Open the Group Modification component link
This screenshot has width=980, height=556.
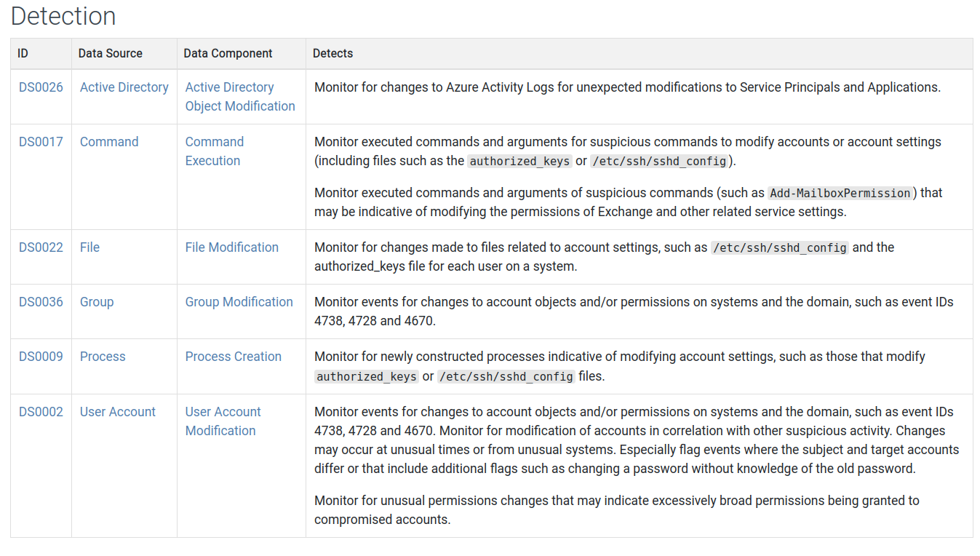tap(239, 302)
